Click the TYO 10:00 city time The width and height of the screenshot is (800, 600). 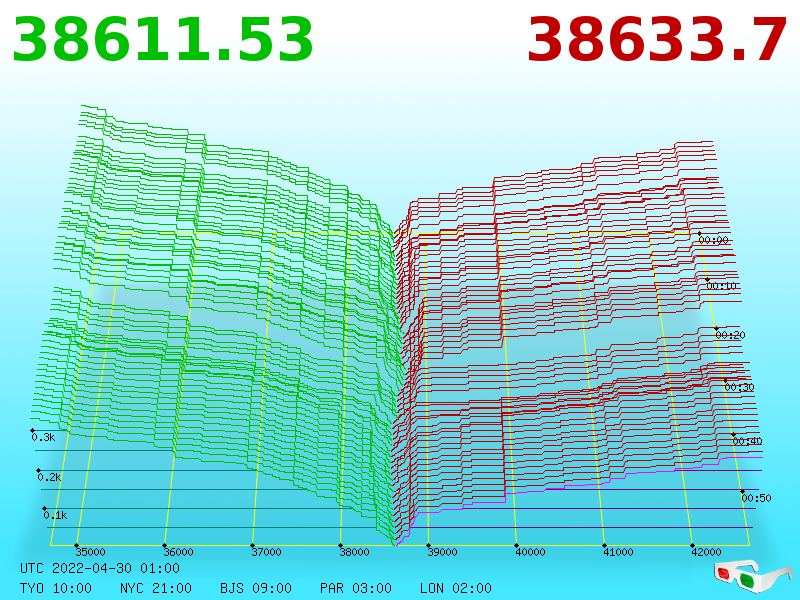click(x=56, y=588)
